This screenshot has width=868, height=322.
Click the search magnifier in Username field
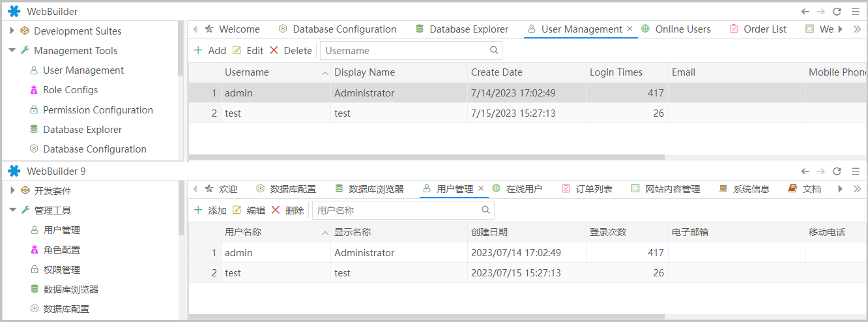(x=494, y=50)
